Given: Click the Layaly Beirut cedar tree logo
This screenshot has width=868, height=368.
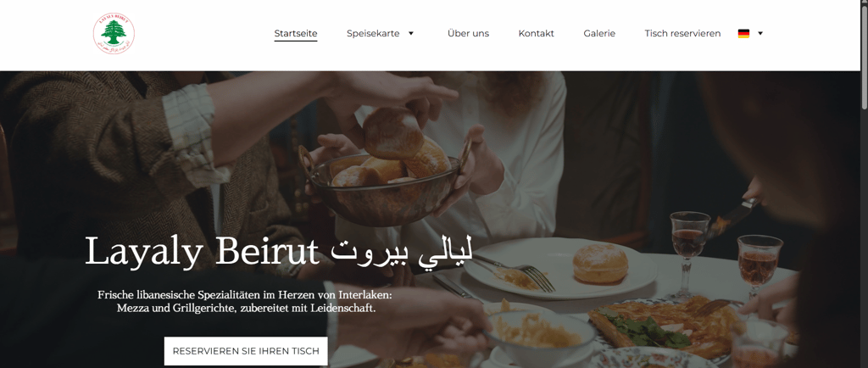Looking at the screenshot, I should click(114, 33).
